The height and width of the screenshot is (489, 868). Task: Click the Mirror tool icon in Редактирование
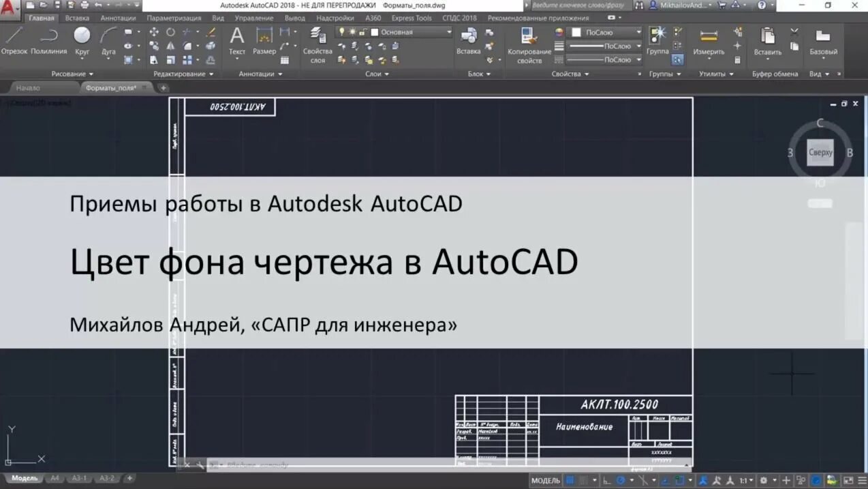[170, 46]
